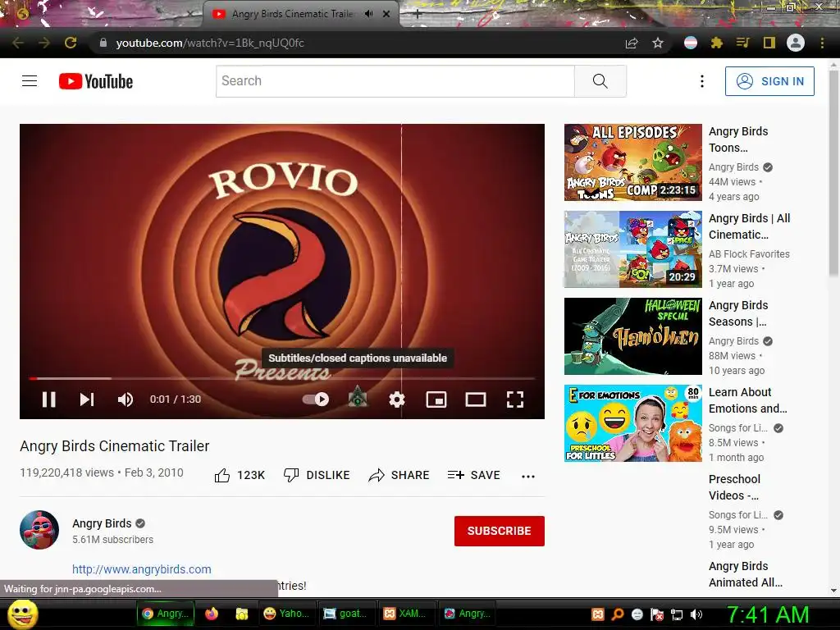Open the player settings gear
The width and height of the screenshot is (840, 630).
coord(396,399)
